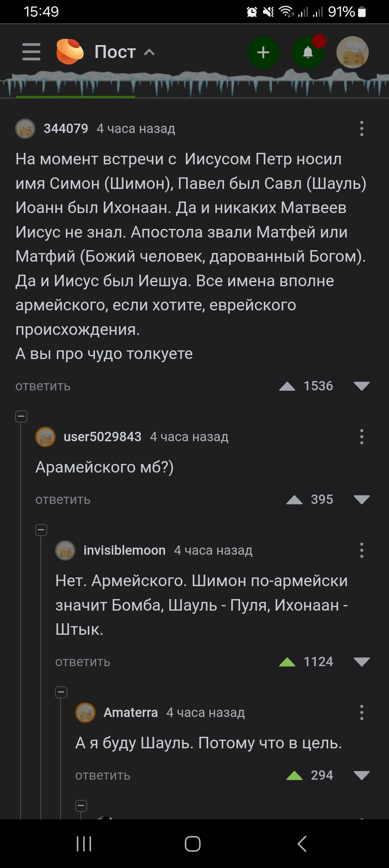Downvote 344079's comment with 1536 rating
This screenshot has width=389, height=868.
[362, 386]
